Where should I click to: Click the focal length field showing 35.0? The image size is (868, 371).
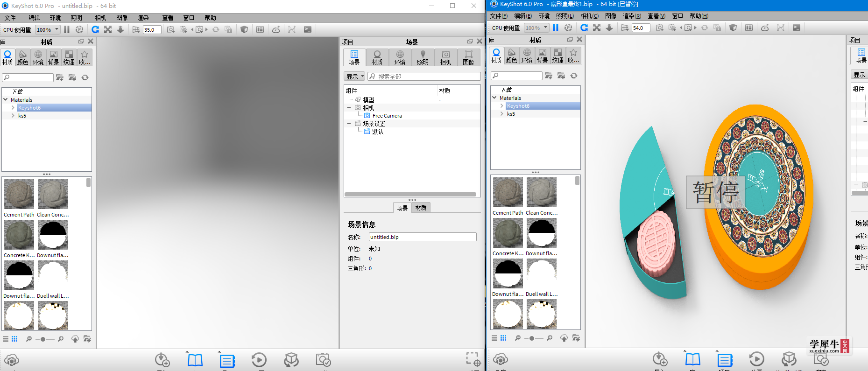click(x=152, y=30)
